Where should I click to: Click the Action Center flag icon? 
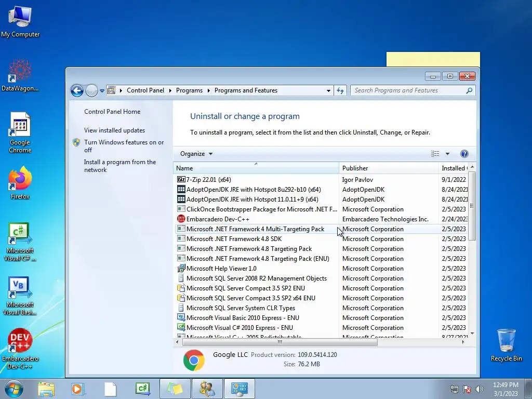tap(467, 389)
